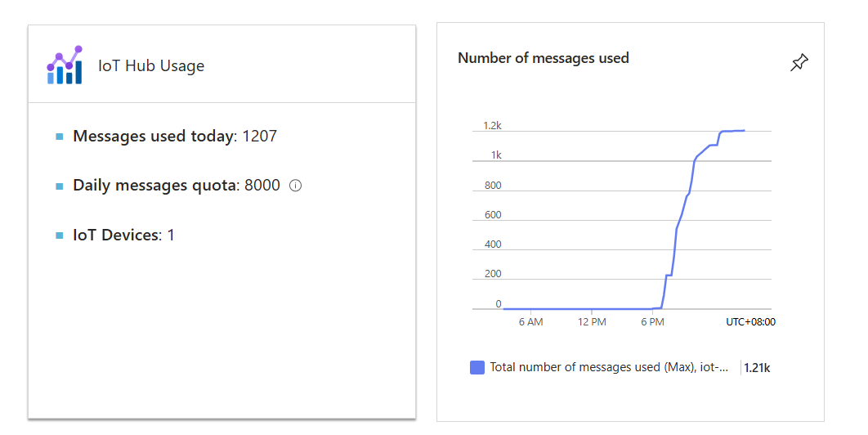Click the IoT Hub Usage chart icon
This screenshot has width=868, height=435.
pyautogui.click(x=65, y=65)
